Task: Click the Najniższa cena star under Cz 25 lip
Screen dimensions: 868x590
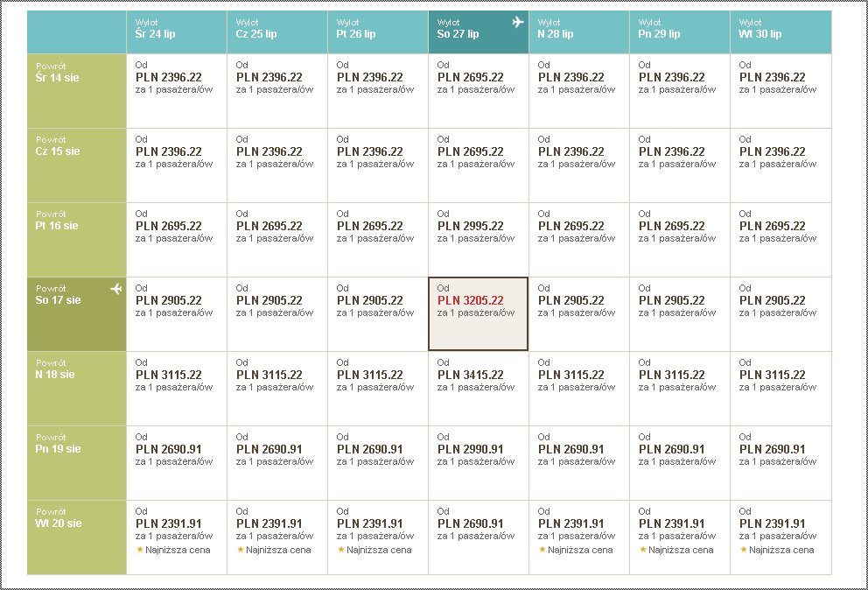Action: click(241, 550)
